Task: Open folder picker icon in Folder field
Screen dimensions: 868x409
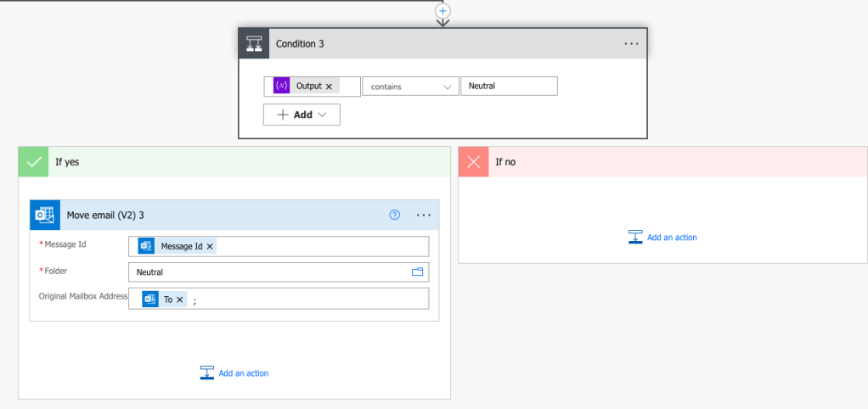Action: click(417, 272)
